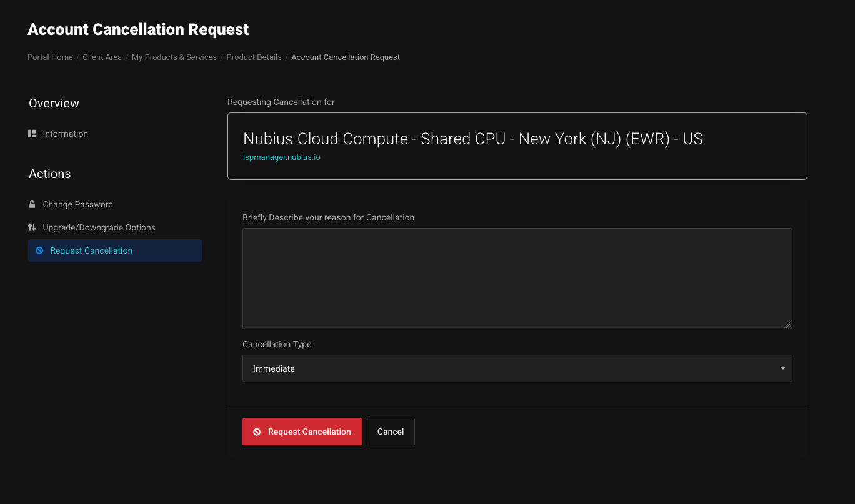Go to Portal Home breadcrumb

(x=50, y=57)
